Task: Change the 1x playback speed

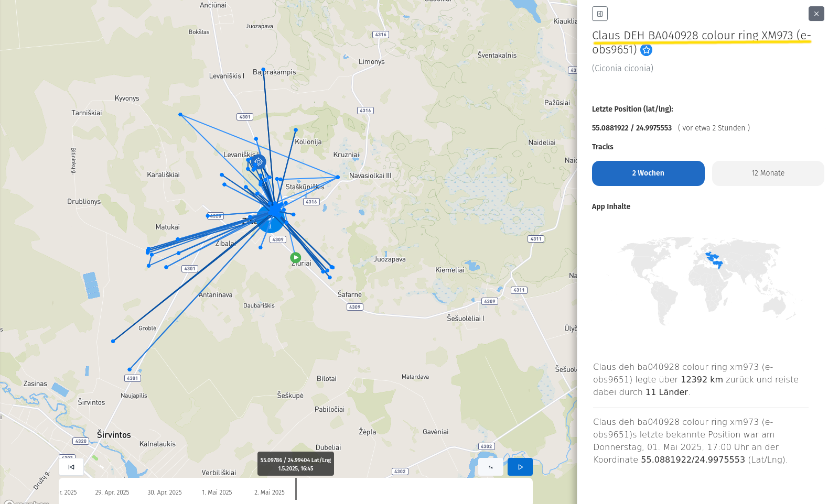Action: click(490, 467)
